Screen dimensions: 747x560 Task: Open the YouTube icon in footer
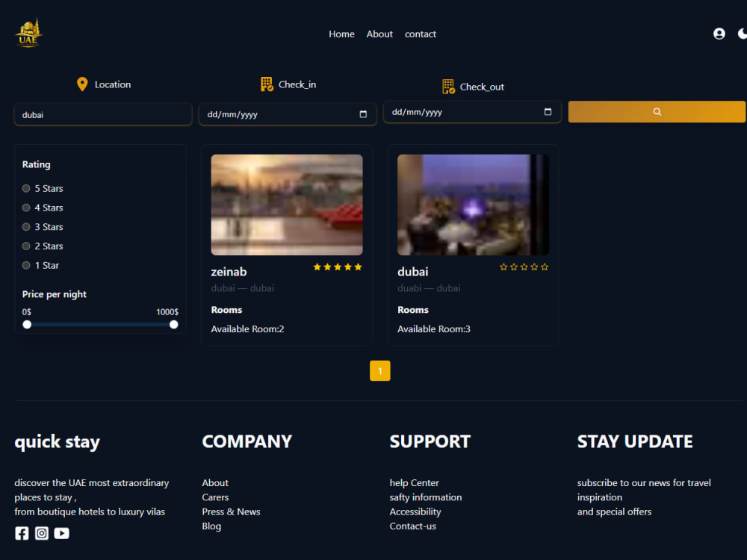pyautogui.click(x=61, y=533)
